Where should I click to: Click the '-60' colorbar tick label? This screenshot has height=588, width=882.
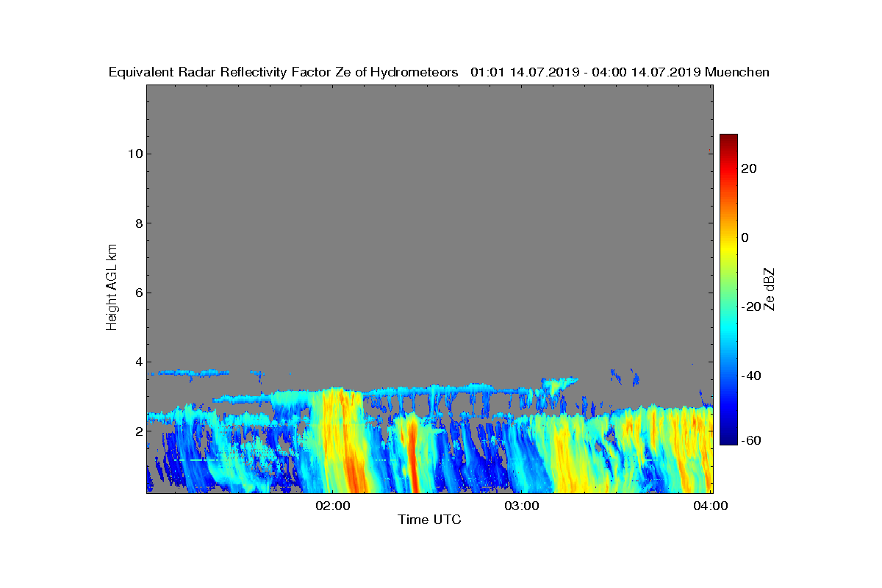tap(752, 440)
